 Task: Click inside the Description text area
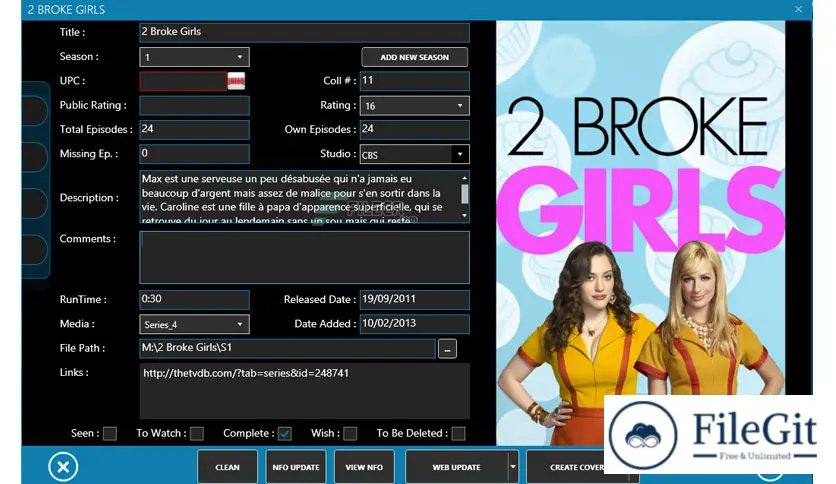300,197
